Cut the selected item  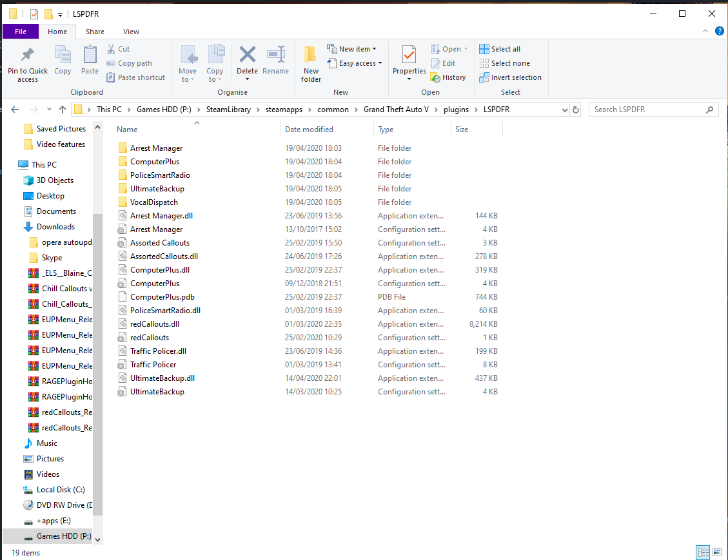coord(119,49)
